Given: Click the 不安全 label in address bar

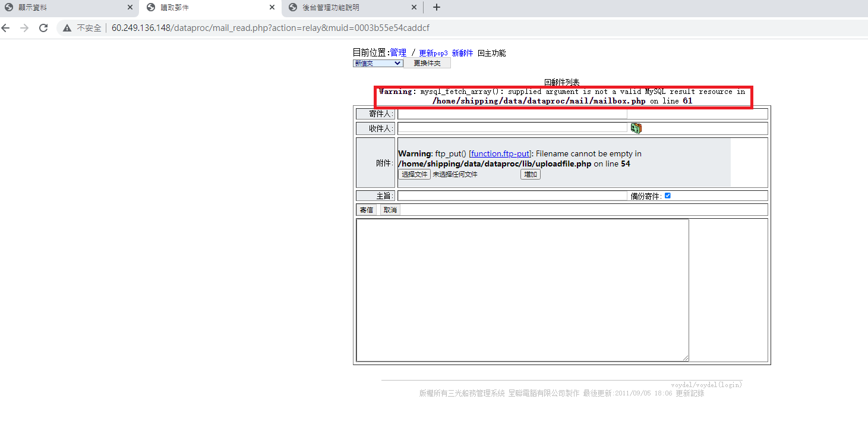Looking at the screenshot, I should [89, 28].
